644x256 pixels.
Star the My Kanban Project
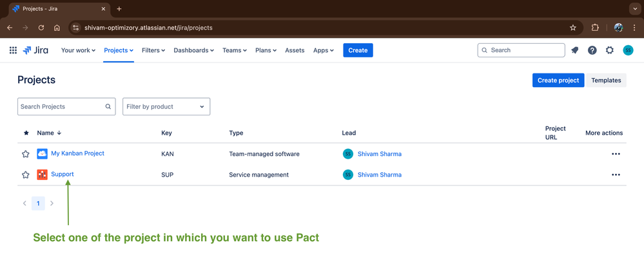tap(26, 153)
